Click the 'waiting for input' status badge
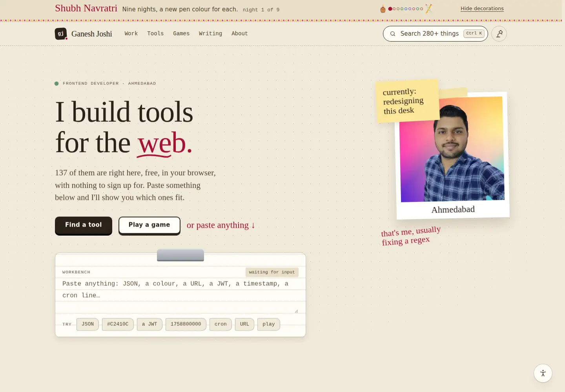This screenshot has height=392, width=565. [x=272, y=272]
